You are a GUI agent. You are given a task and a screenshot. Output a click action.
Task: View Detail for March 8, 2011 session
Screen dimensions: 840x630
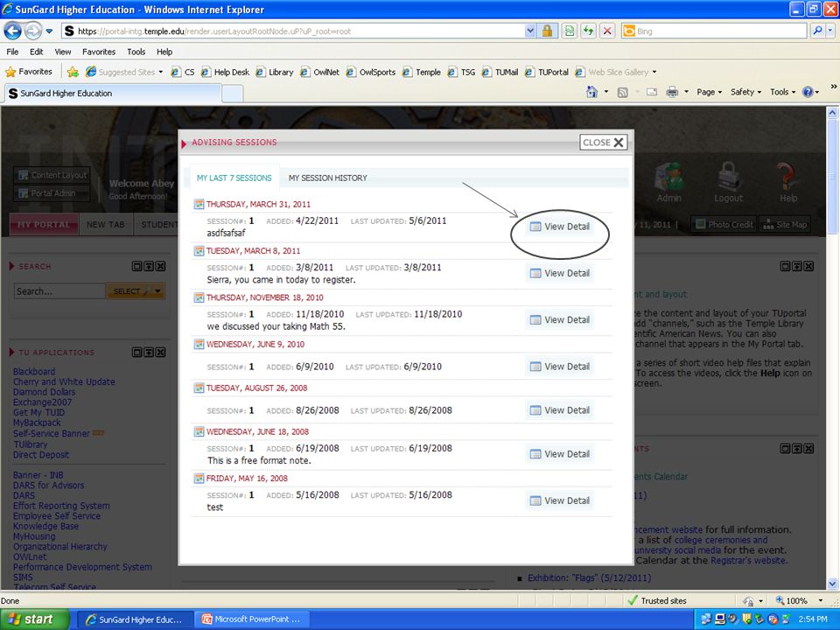point(560,273)
